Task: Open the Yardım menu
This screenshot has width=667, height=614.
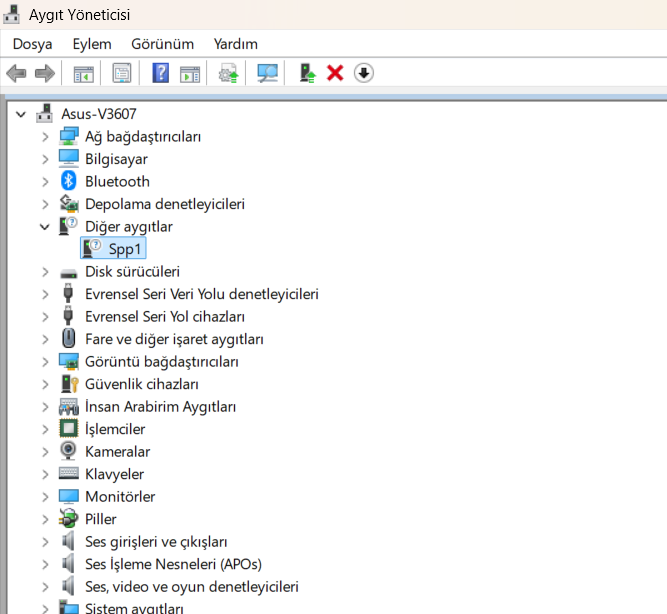Action: click(x=236, y=44)
